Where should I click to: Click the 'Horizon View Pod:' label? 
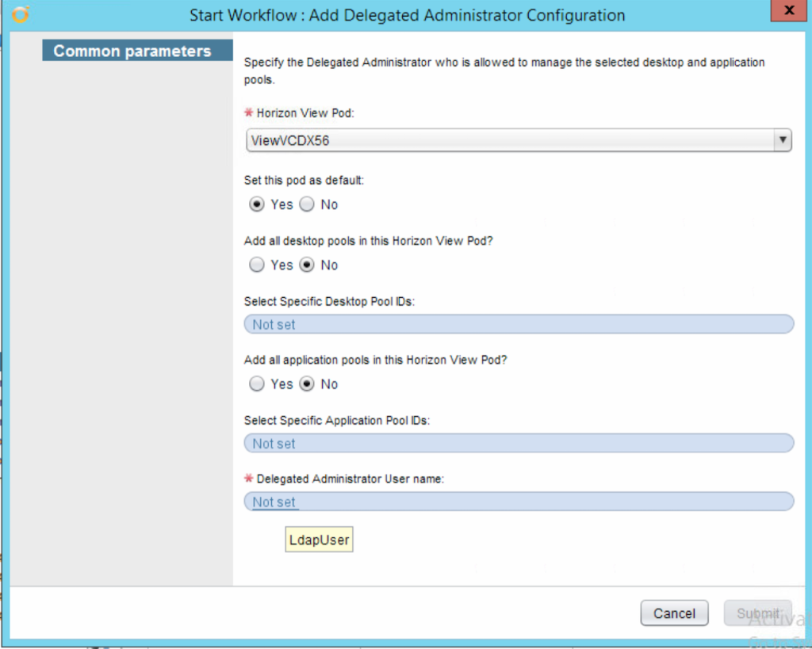(305, 113)
